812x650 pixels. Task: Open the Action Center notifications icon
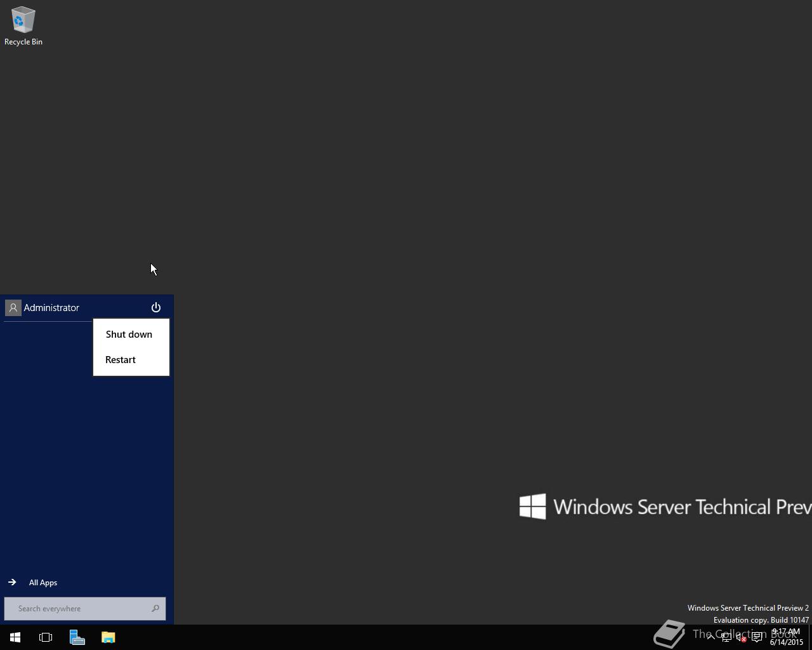pos(757,637)
